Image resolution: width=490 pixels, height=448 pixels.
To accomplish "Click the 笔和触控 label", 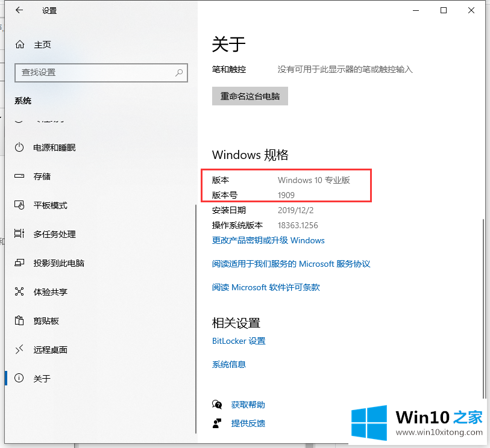I will click(229, 69).
